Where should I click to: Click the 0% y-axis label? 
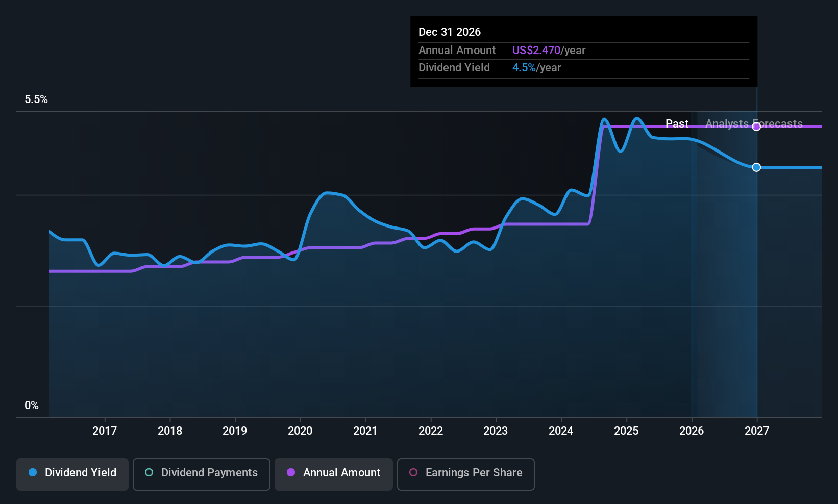[x=32, y=406]
